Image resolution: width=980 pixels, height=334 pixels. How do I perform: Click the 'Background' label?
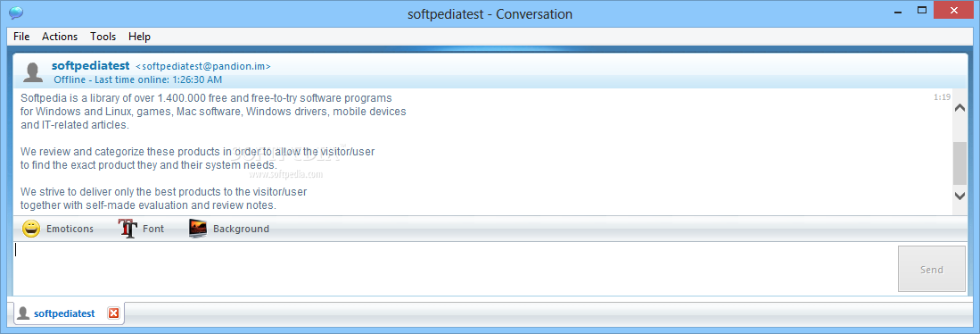[x=242, y=229]
